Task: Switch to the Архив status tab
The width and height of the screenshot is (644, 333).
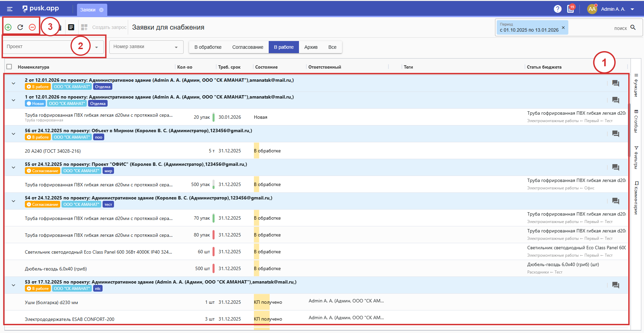Action: [311, 47]
